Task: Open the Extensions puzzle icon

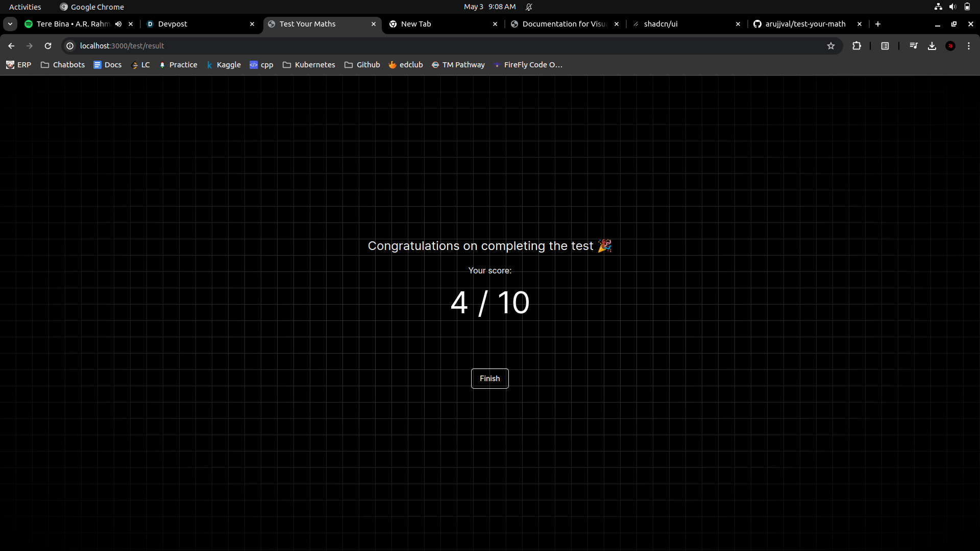Action: tap(857, 46)
